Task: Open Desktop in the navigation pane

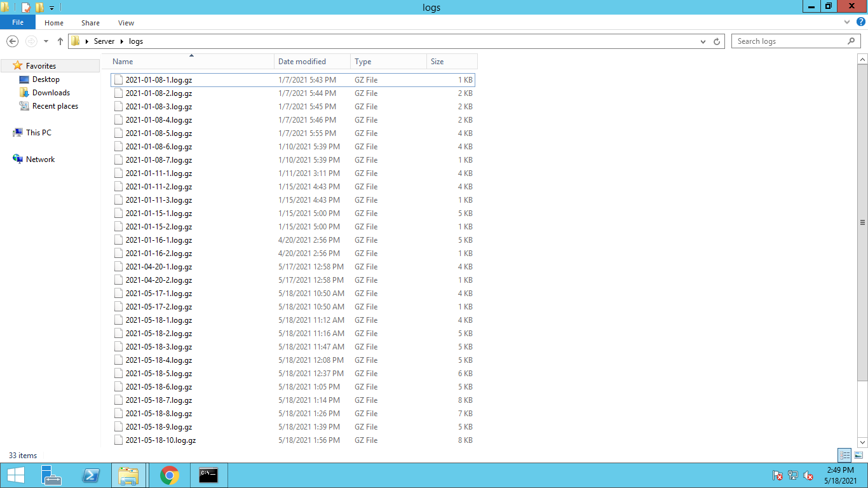Action: coord(46,79)
